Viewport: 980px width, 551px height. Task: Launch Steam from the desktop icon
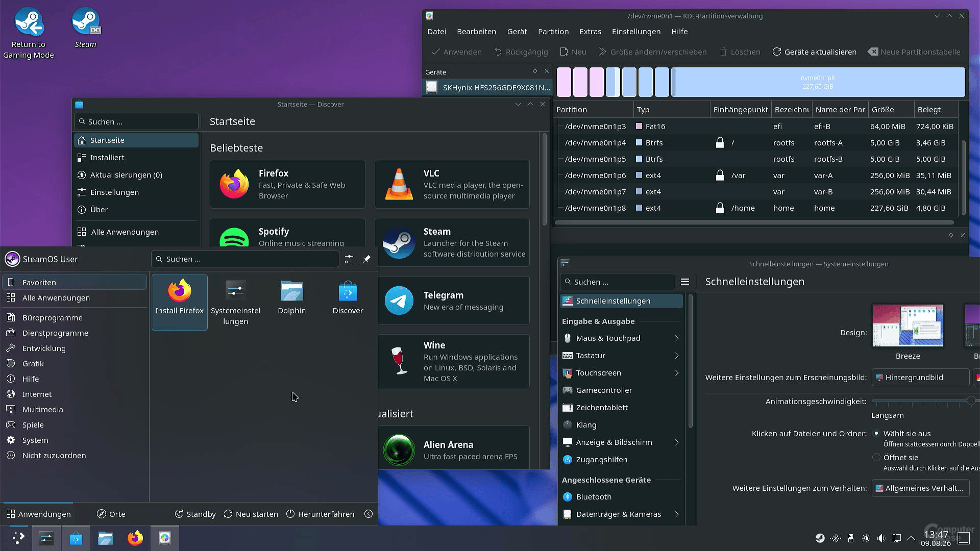coord(85,29)
